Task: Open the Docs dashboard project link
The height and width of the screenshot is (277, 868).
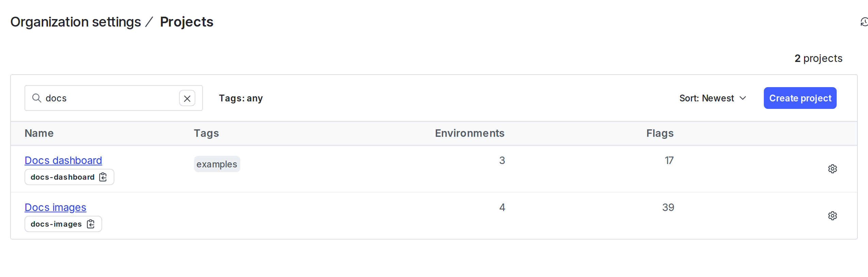Action: [x=63, y=160]
